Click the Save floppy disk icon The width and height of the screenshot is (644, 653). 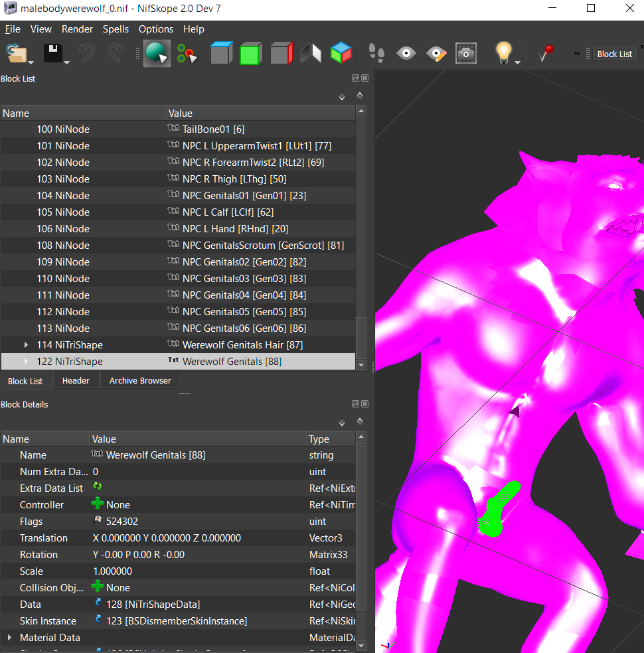click(53, 54)
